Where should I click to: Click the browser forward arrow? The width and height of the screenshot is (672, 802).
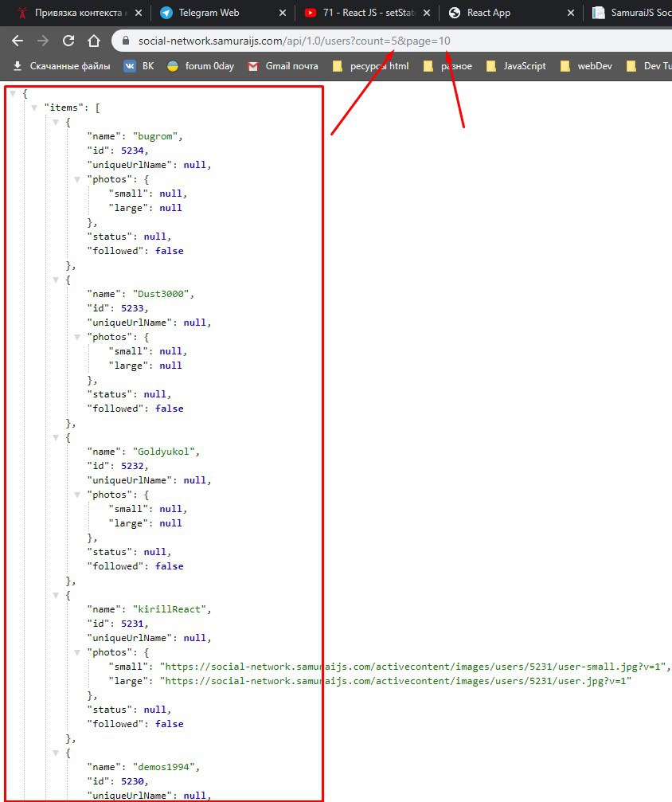point(43,41)
